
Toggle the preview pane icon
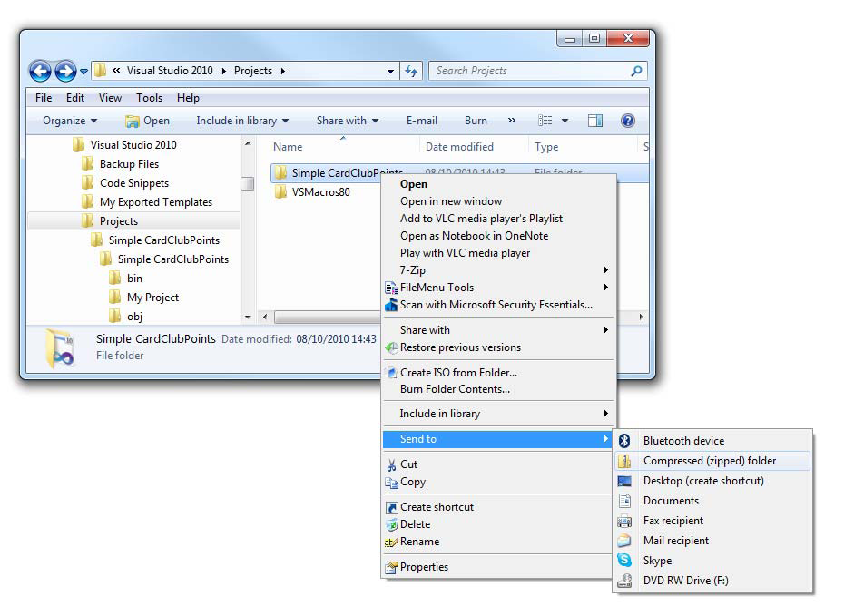click(595, 121)
